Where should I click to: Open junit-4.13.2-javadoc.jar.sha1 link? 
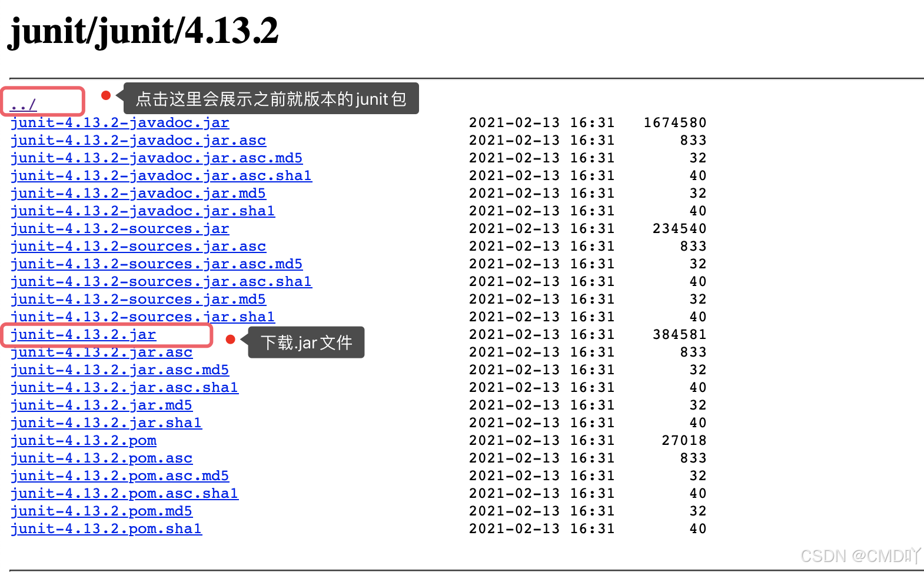point(143,211)
